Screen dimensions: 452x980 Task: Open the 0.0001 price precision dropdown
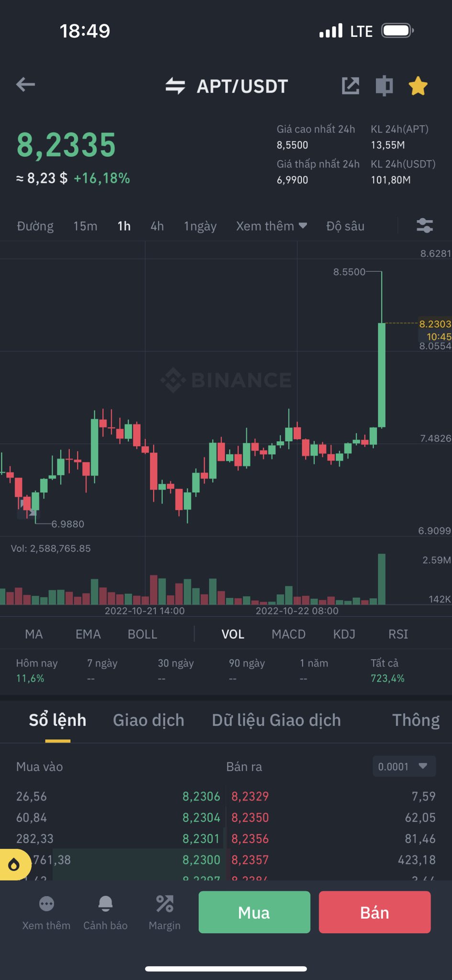click(404, 767)
